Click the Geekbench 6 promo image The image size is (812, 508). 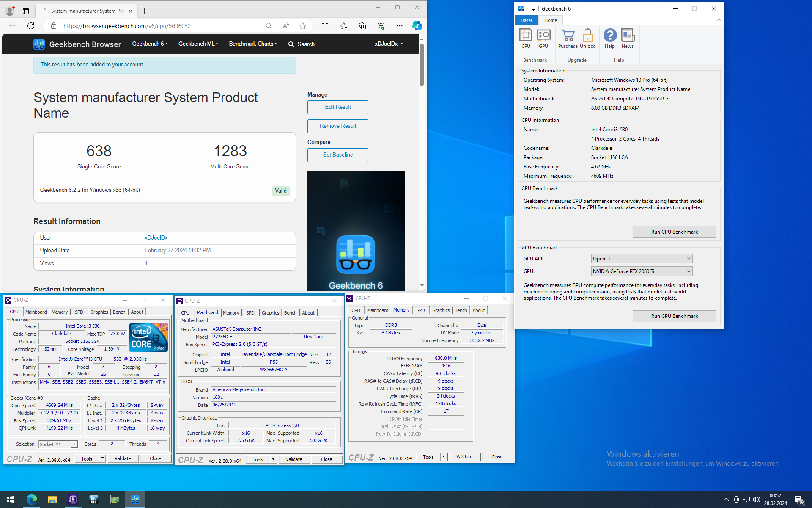[x=356, y=231]
